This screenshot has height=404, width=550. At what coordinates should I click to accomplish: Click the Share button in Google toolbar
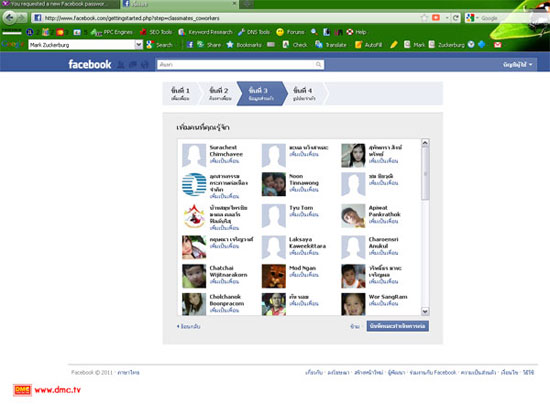click(x=209, y=45)
